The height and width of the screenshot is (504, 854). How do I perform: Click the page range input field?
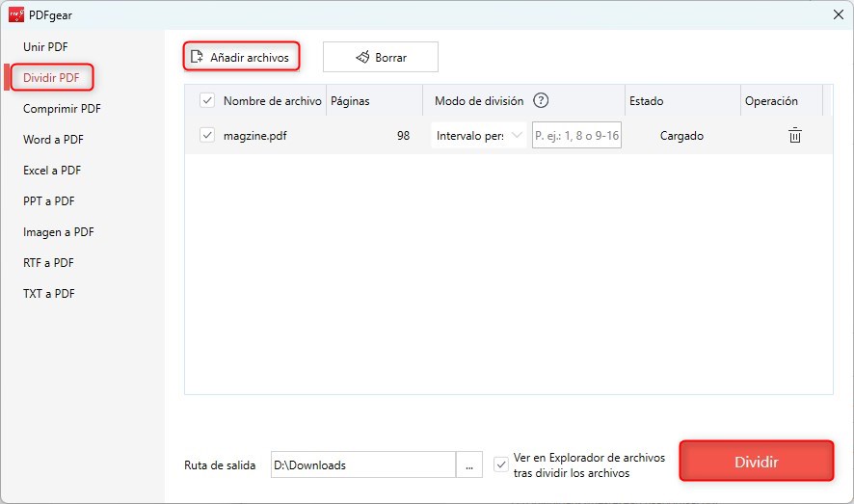576,136
